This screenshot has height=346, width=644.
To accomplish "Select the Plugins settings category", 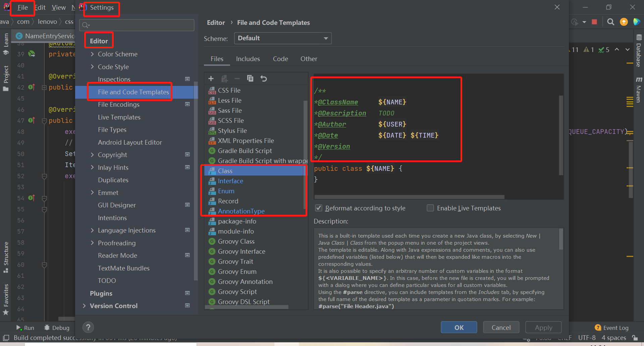I will [x=101, y=293].
